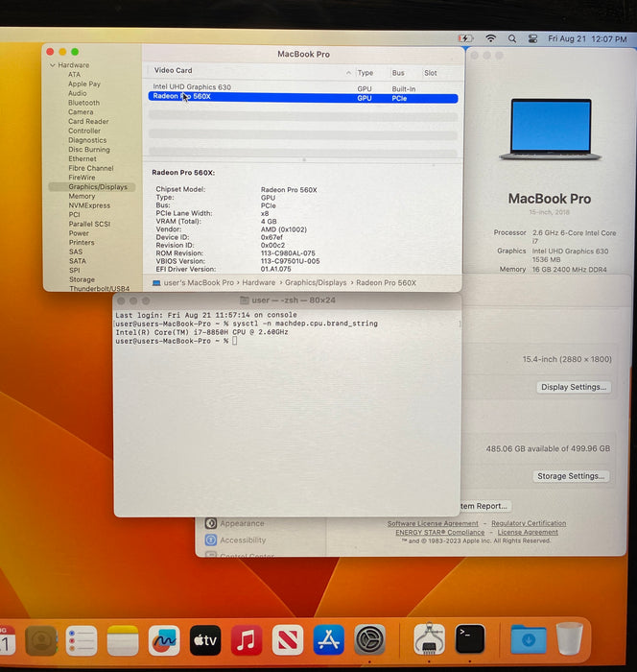Click the Accessibility icon in Settings sidebar
Screen dimensions: 637x672
click(211, 540)
